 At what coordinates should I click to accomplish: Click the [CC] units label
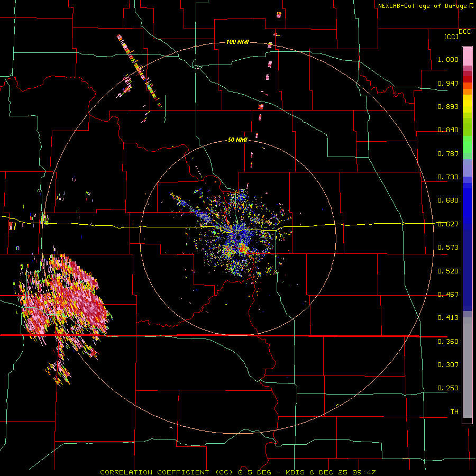[x=451, y=36]
